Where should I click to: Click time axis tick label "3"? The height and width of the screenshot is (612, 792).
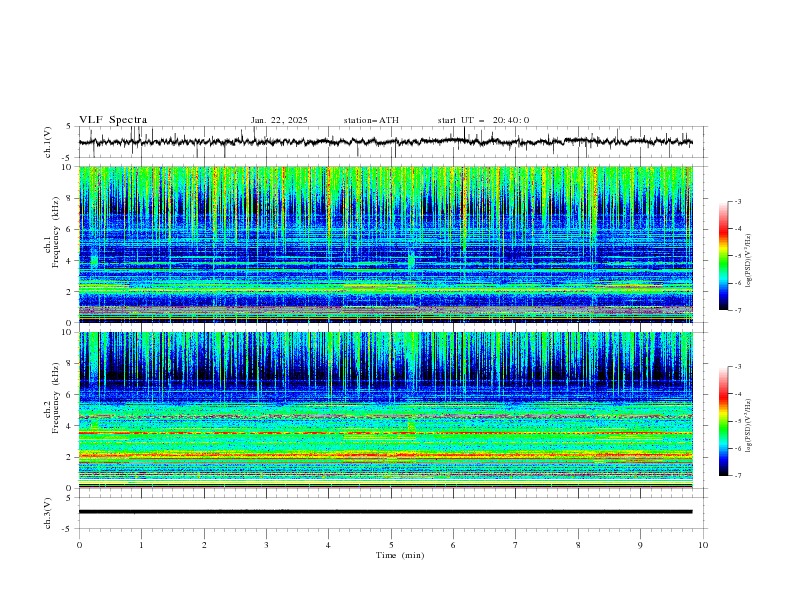pyautogui.click(x=266, y=545)
